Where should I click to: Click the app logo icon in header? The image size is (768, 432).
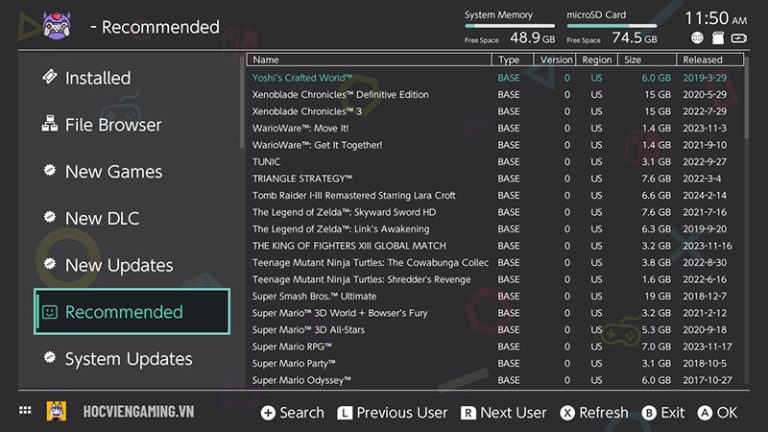pos(57,26)
